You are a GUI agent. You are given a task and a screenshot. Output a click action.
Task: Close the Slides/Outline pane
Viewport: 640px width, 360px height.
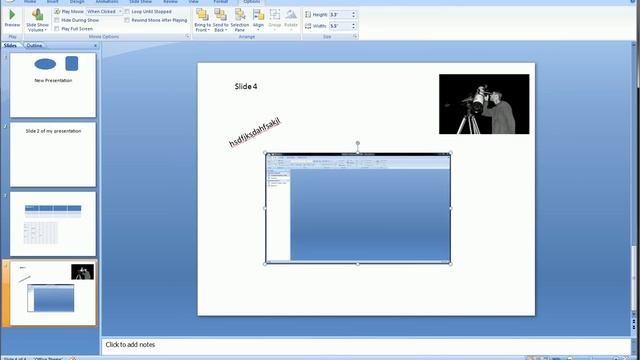(96, 45)
